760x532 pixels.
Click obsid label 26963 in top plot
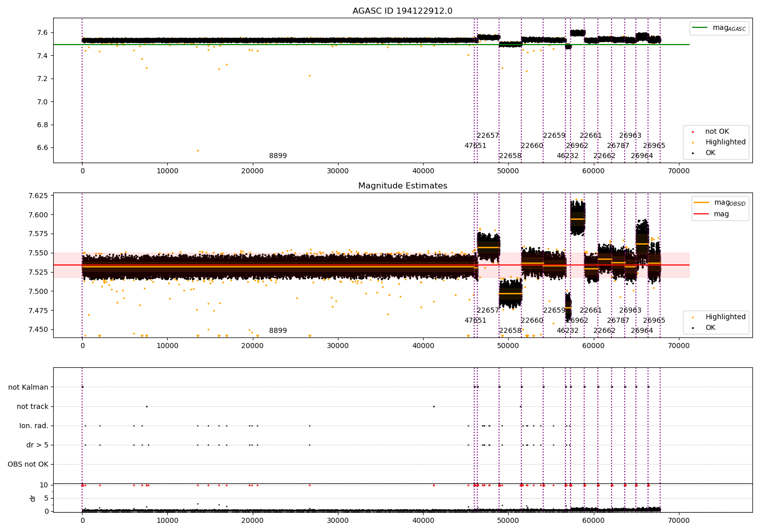(630, 136)
